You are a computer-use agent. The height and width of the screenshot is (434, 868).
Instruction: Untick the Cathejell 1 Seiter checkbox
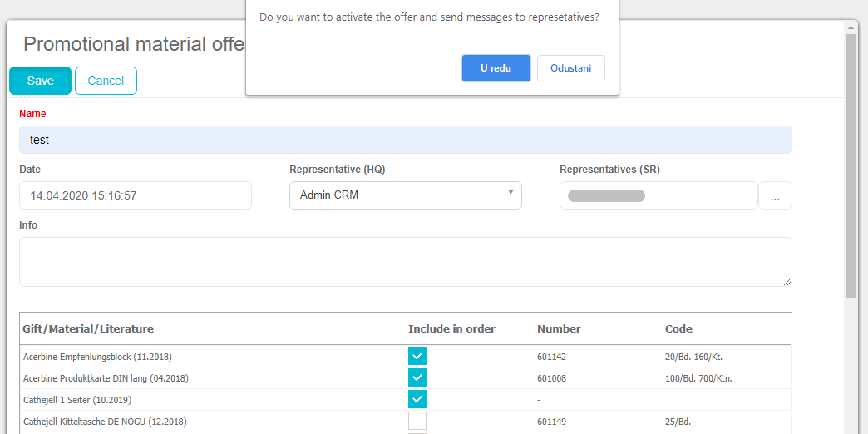417,400
